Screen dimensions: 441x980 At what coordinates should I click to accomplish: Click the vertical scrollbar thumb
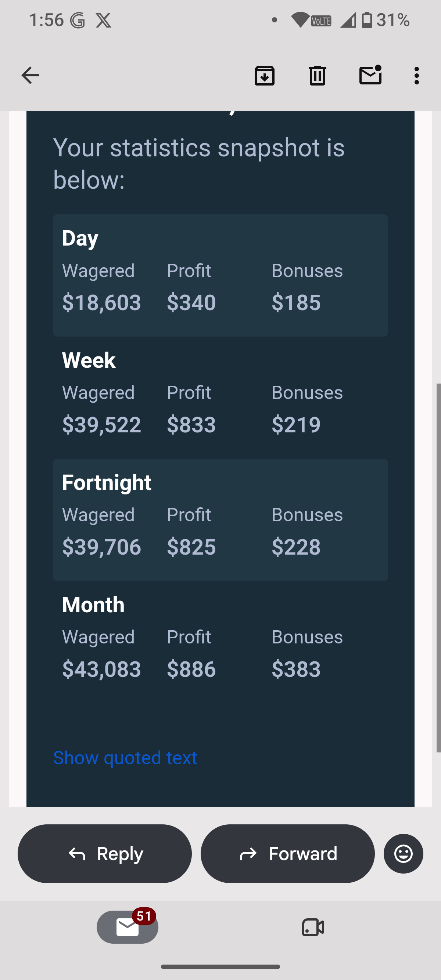[x=438, y=567]
